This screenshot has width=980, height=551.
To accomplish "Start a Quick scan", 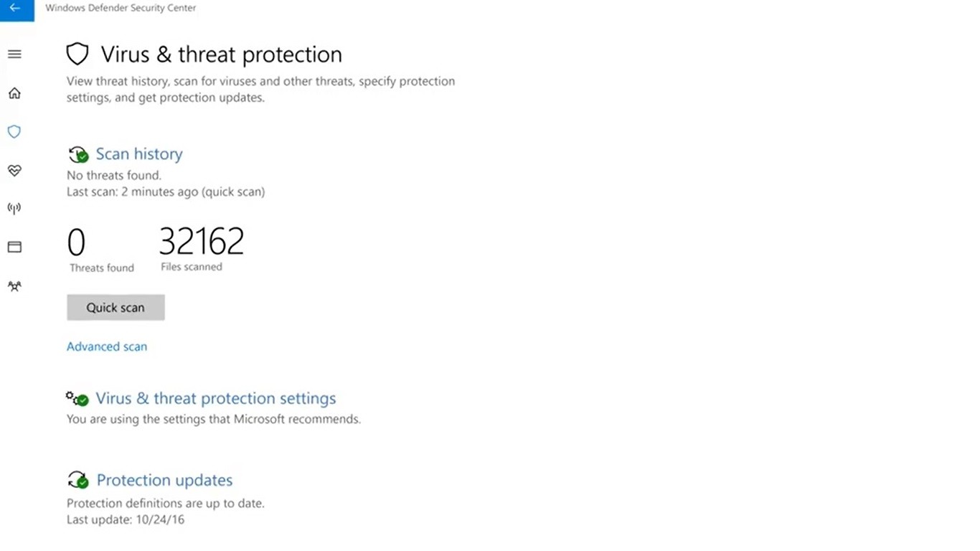I will tap(115, 307).
